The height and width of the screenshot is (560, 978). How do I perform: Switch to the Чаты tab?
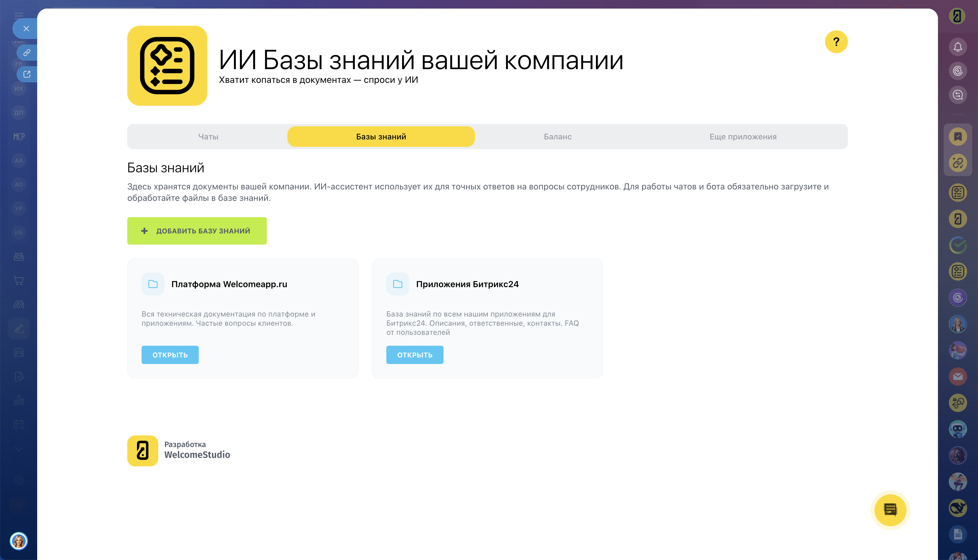point(208,137)
